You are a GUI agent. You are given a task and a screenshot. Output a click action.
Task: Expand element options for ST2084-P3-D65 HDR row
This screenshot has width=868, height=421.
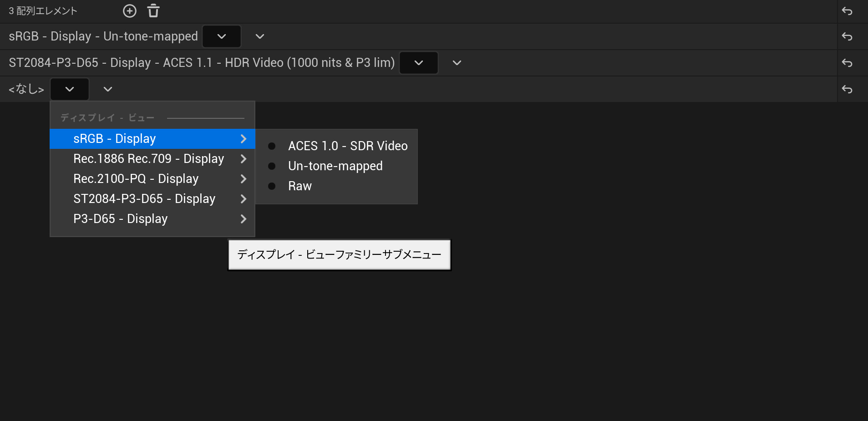[457, 63]
